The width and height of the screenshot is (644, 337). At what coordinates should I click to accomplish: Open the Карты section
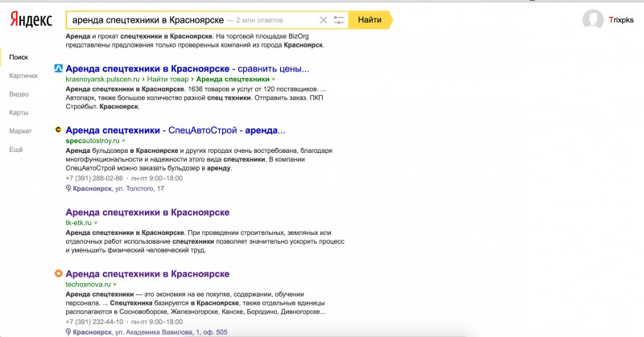(19, 113)
